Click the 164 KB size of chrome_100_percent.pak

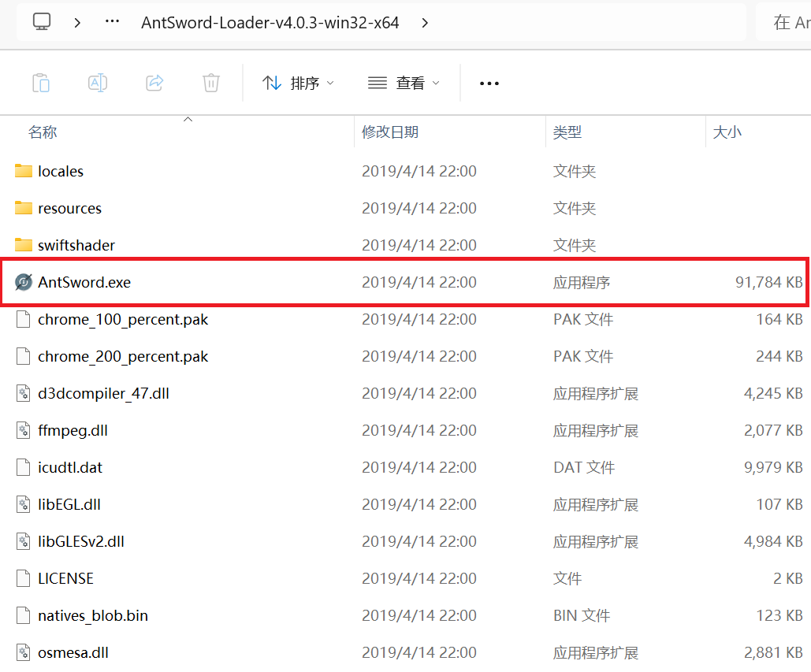coord(779,320)
